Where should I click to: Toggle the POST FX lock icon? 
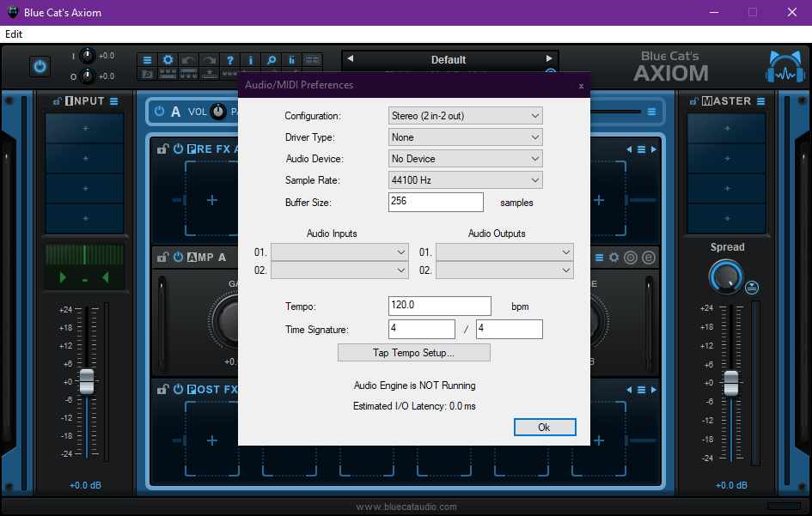coord(163,389)
